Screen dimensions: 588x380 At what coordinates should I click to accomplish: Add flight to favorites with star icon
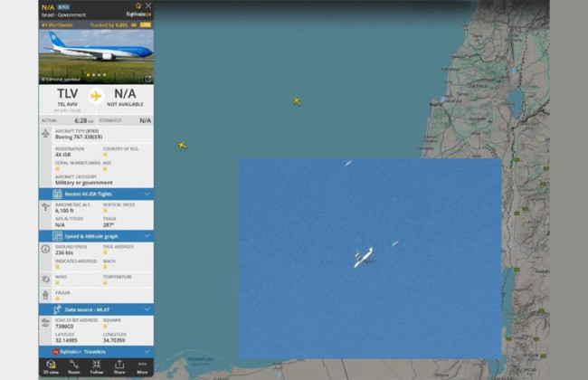click(138, 5)
